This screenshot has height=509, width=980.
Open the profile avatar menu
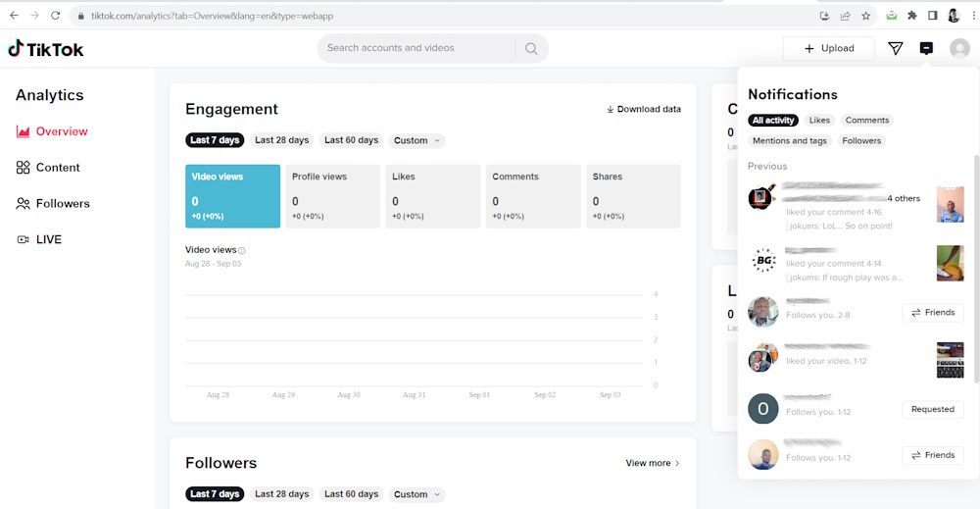(x=959, y=48)
